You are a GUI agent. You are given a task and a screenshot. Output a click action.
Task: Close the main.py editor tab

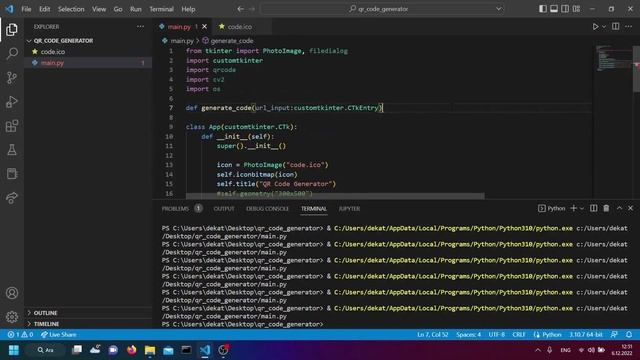tap(204, 27)
